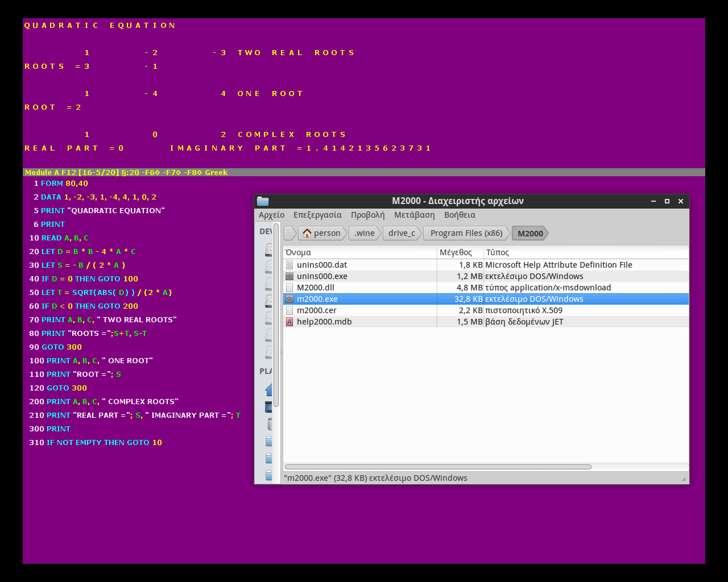Open the Αρχείο menu
This screenshot has height=582, width=728.
click(x=271, y=215)
